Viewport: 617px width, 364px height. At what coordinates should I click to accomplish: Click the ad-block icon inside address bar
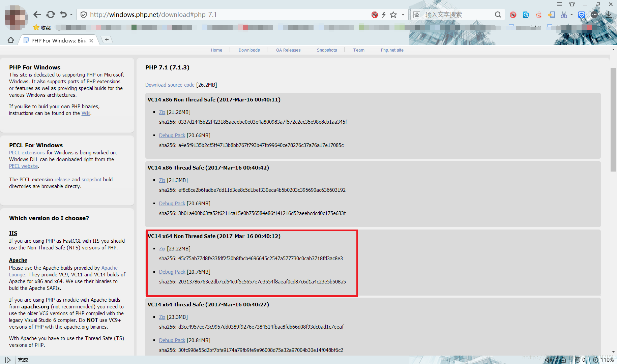click(x=375, y=15)
